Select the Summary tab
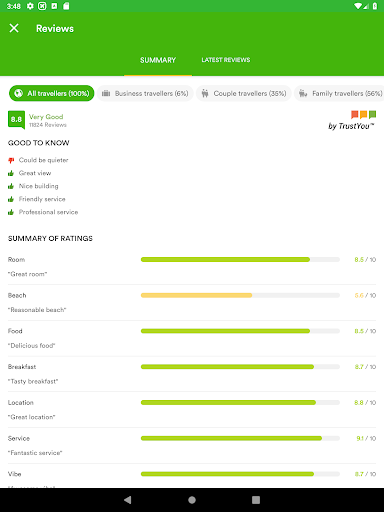Screen dimensions: 384x512 pos(158,60)
